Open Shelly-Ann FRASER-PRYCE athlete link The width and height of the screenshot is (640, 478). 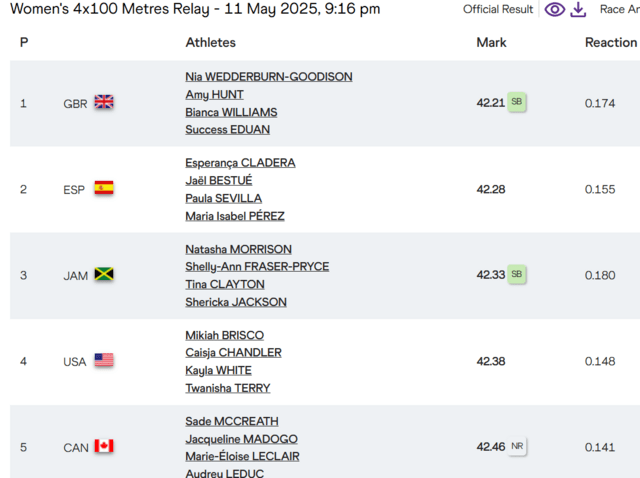[x=257, y=267]
